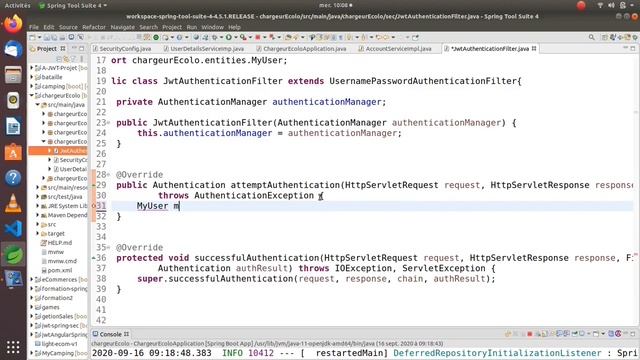Click the red recording indicator in top bar
The height and width of the screenshot is (360, 640).
[581, 5]
